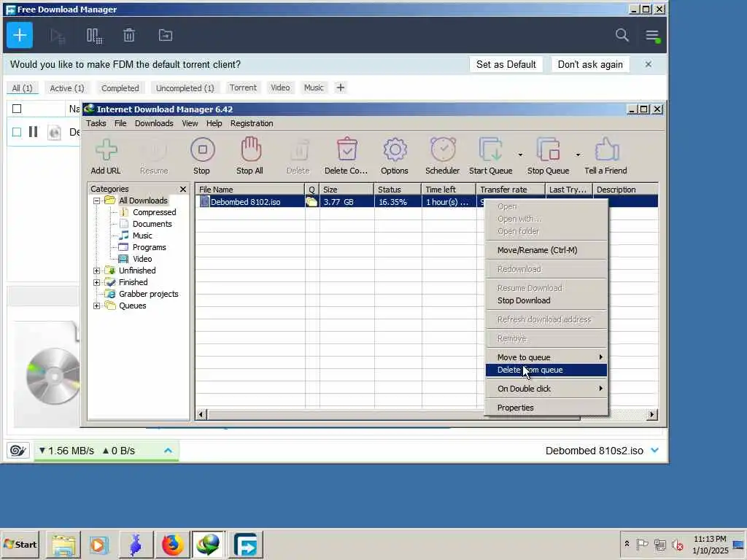The height and width of the screenshot is (560, 747).
Task: Open the IDM Scheduler clock icon
Action: pos(443,156)
